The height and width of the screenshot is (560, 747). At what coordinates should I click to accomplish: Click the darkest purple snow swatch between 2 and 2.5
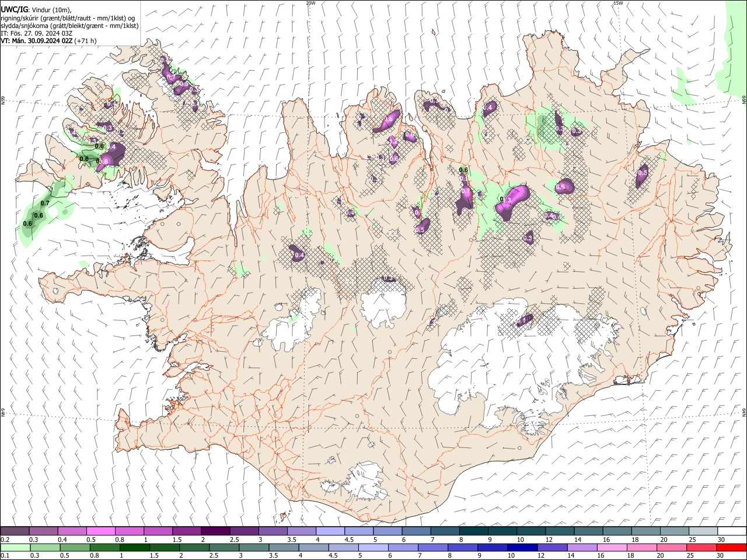click(x=215, y=531)
